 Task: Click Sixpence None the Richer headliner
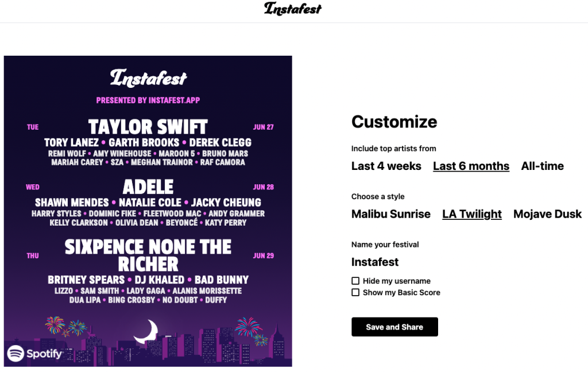point(148,255)
